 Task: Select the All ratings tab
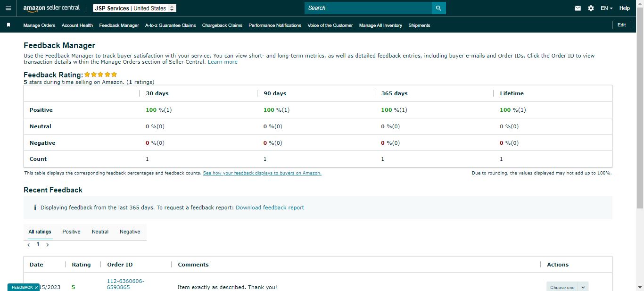pyautogui.click(x=40, y=232)
